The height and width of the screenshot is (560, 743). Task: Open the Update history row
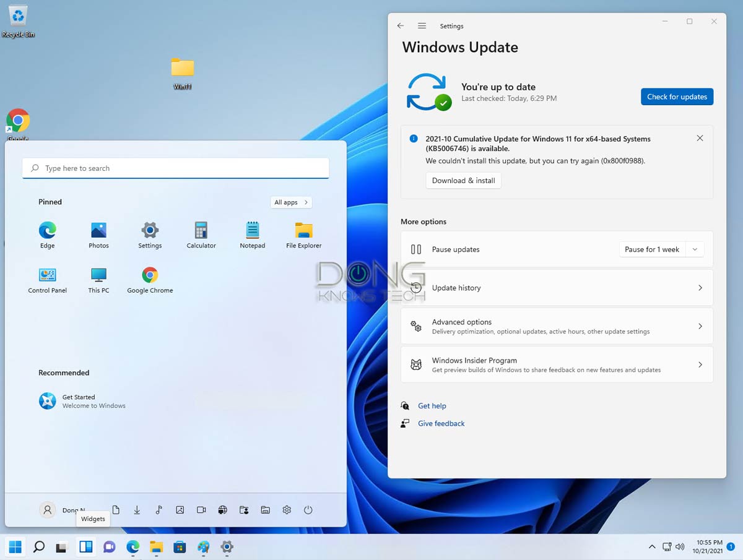pyautogui.click(x=557, y=288)
